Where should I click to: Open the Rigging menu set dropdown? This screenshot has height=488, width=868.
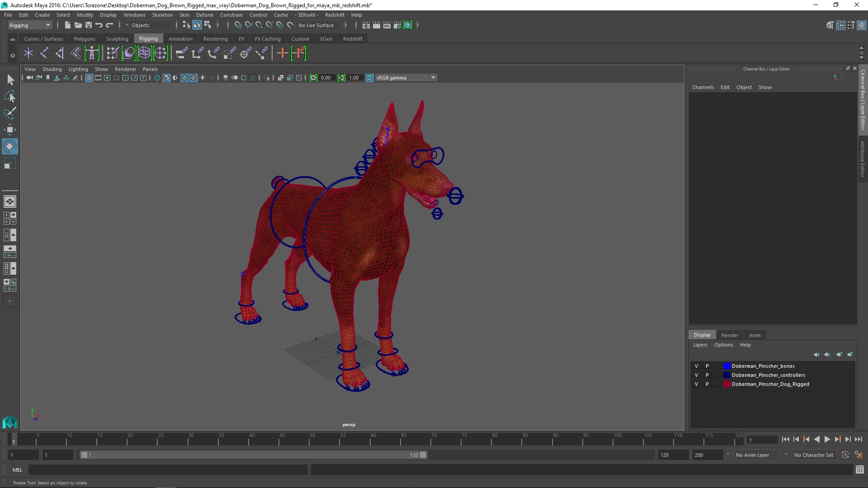(x=30, y=25)
